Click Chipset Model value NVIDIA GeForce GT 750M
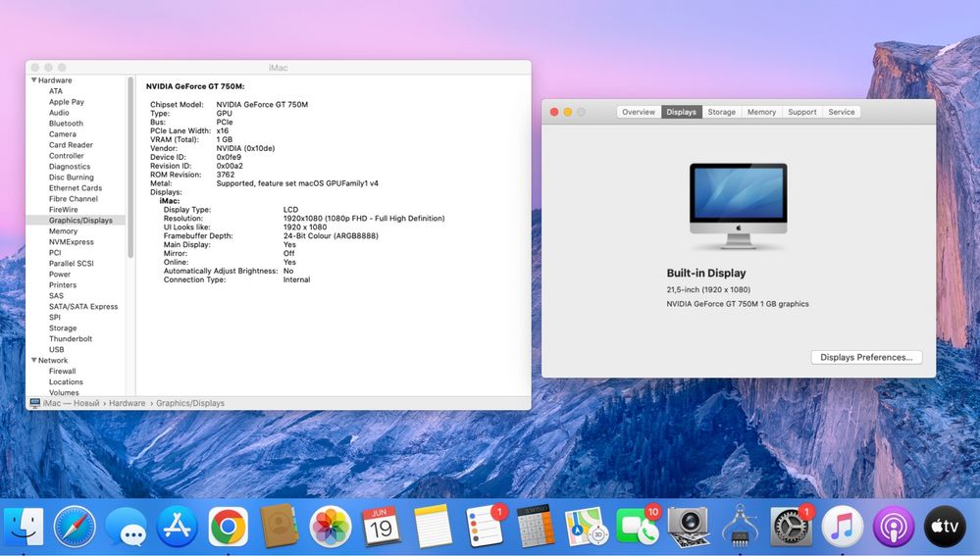This screenshot has width=980, height=556. click(262, 104)
